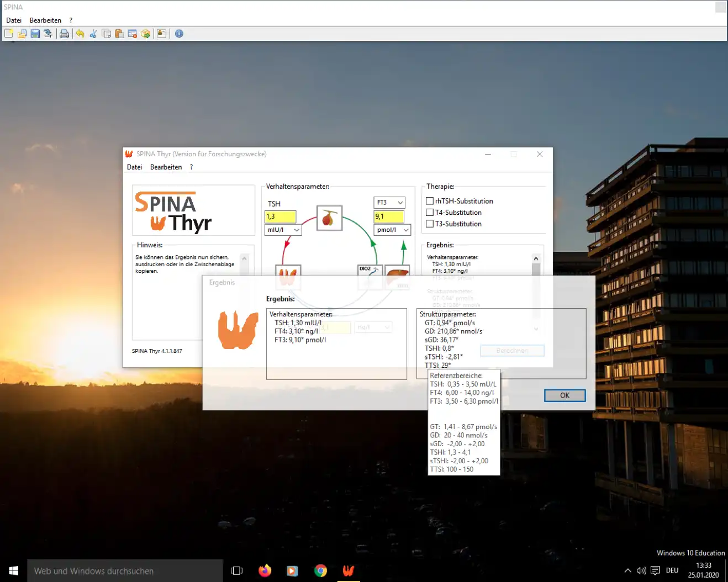The image size is (728, 582).
Task: Open Task View on the taskbar
Action: 236,570
